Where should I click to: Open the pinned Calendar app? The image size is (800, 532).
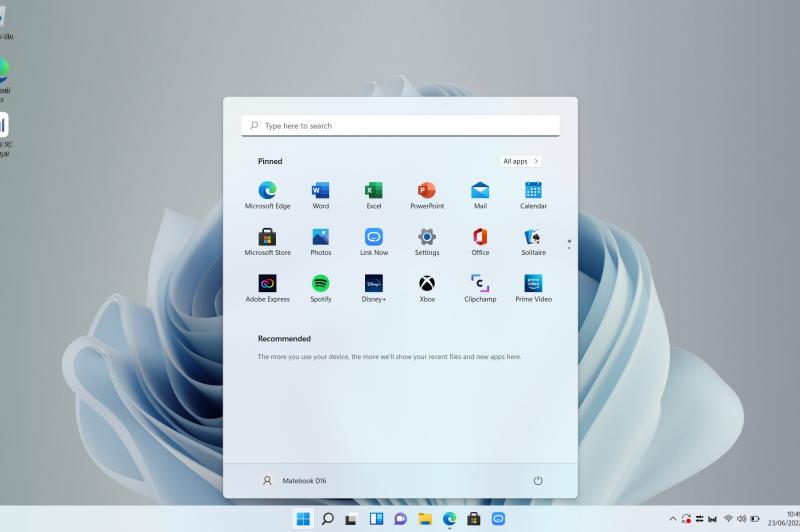tap(533, 195)
